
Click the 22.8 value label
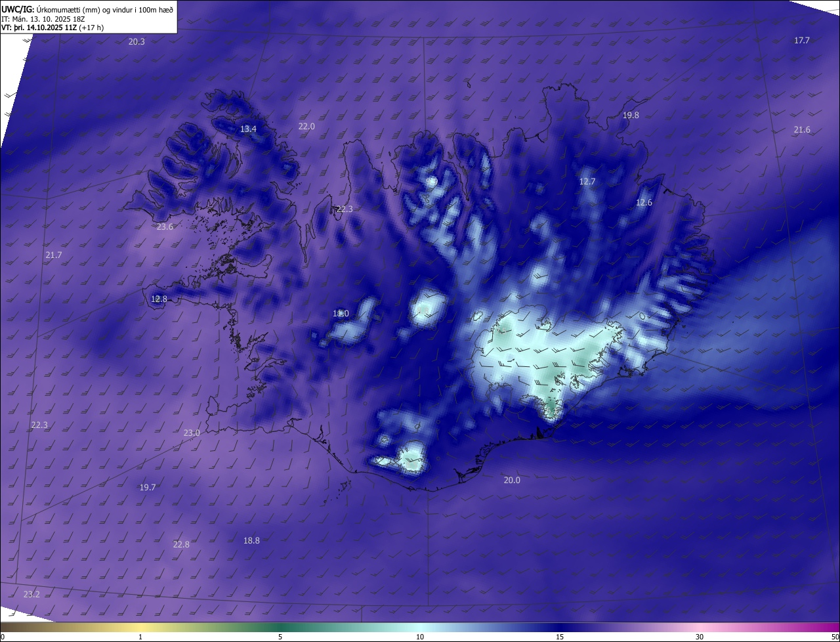point(181,544)
